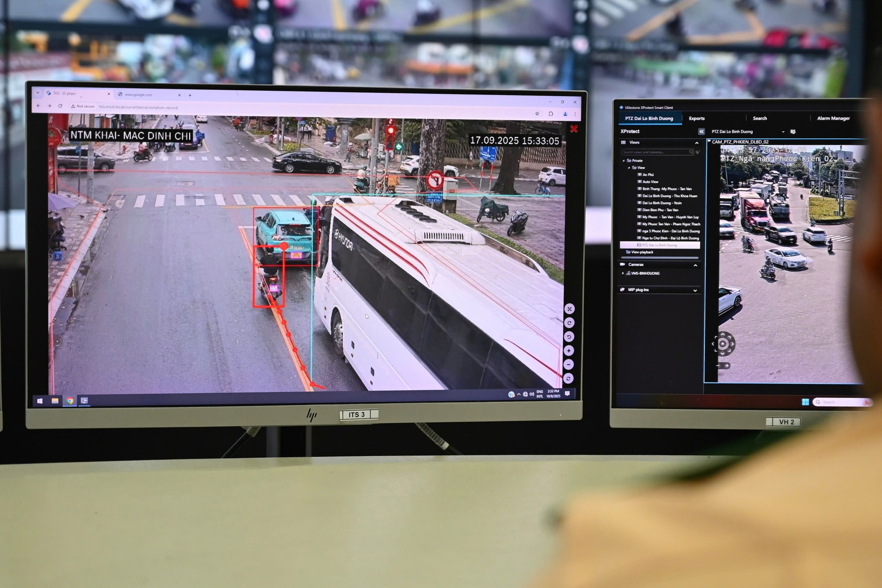Switch to the Exports tab
882x588 pixels.
pos(696,118)
